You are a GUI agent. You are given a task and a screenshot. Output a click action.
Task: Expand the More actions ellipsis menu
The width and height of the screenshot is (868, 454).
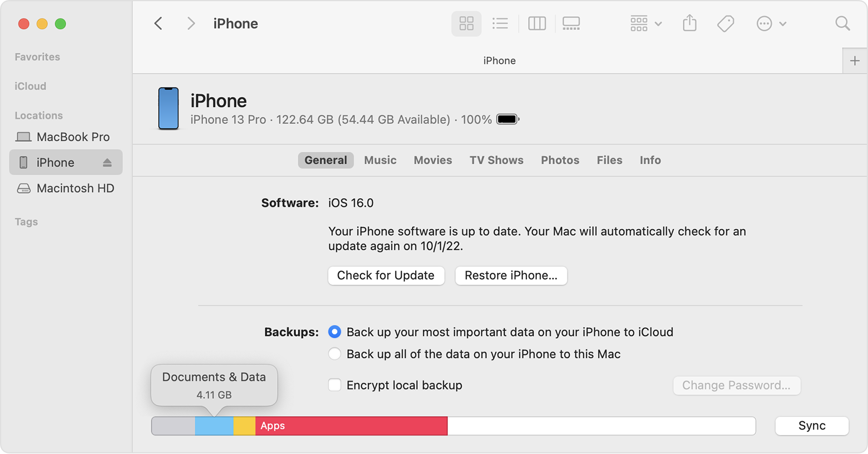pyautogui.click(x=771, y=23)
